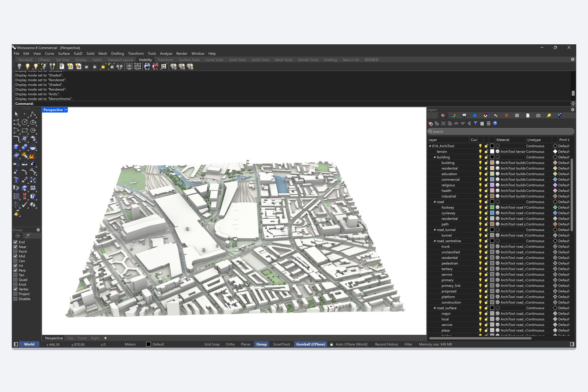Image resolution: width=588 pixels, height=392 pixels.
Task: Hide the terrain layer using its light bulb
Action: coord(480,152)
